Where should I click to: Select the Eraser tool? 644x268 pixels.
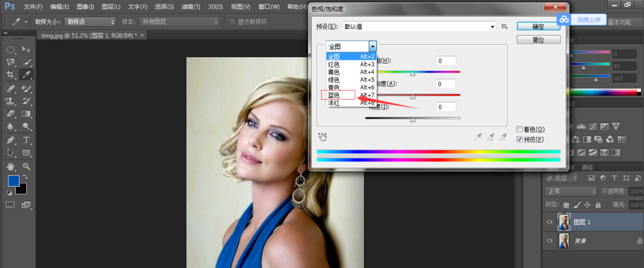coord(10,114)
